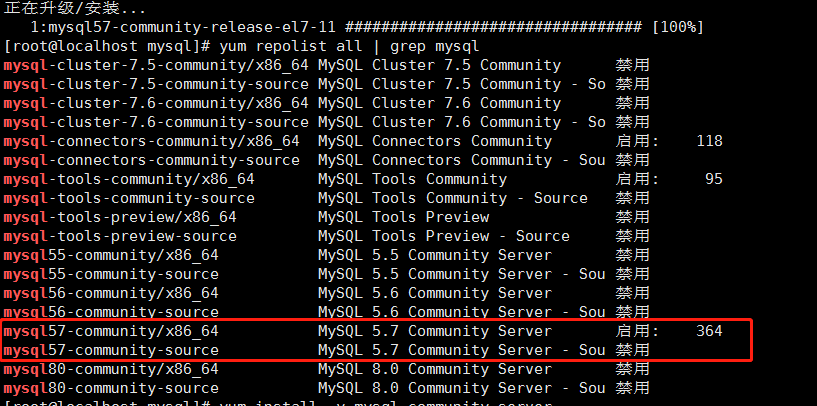Image resolution: width=817 pixels, height=406 pixels.
Task: Click "禁用" status on mysql55-community/x86_64 row
Action: coord(633,255)
